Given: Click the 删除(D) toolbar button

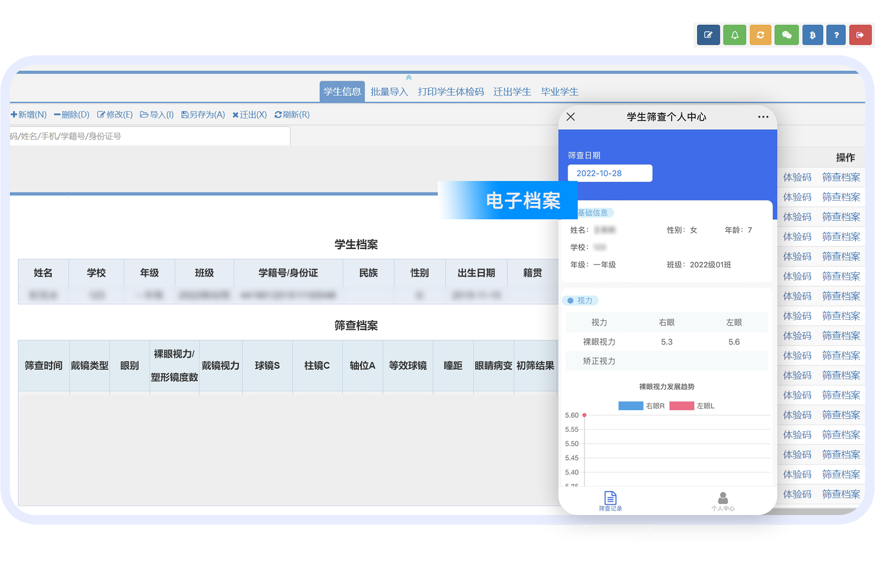Looking at the screenshot, I should click(x=72, y=115).
